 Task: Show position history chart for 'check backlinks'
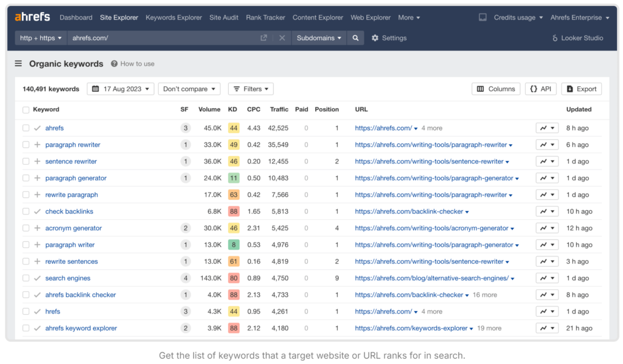(547, 211)
